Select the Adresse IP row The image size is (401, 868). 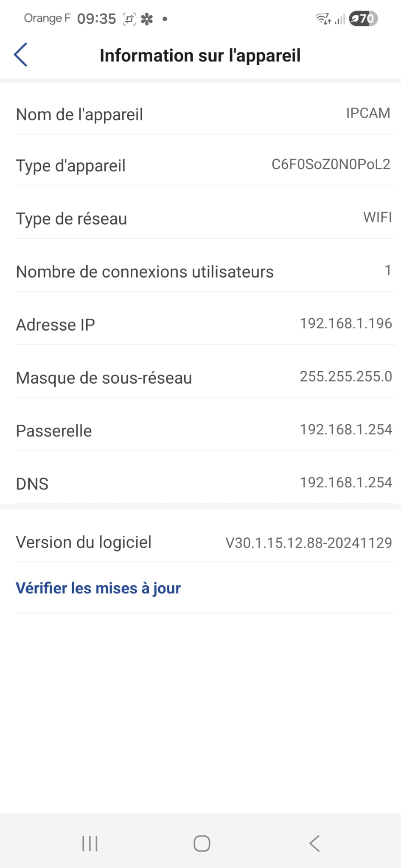[200, 324]
